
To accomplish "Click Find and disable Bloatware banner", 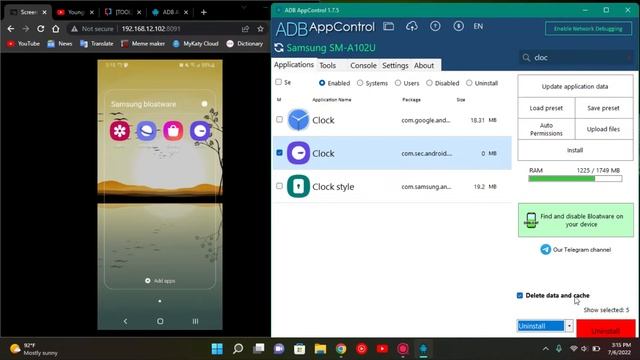I will (576, 220).
